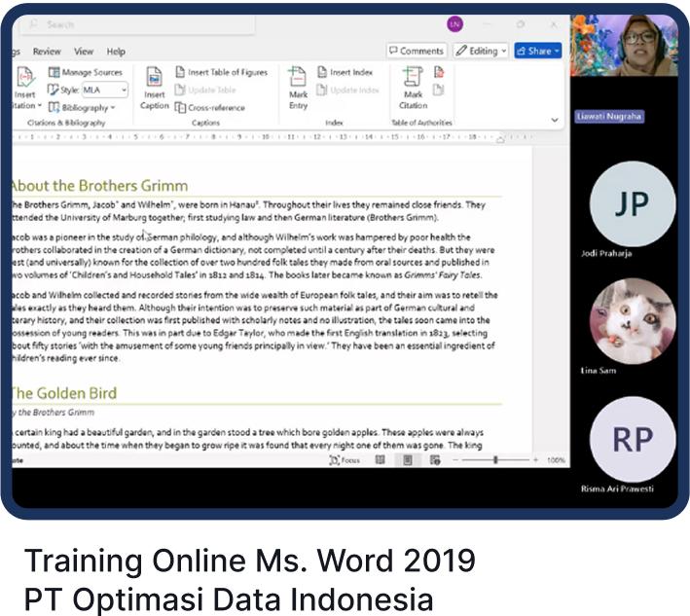Toggle Focus mode in status bar
Screen dimensions: 690x616
(345, 459)
